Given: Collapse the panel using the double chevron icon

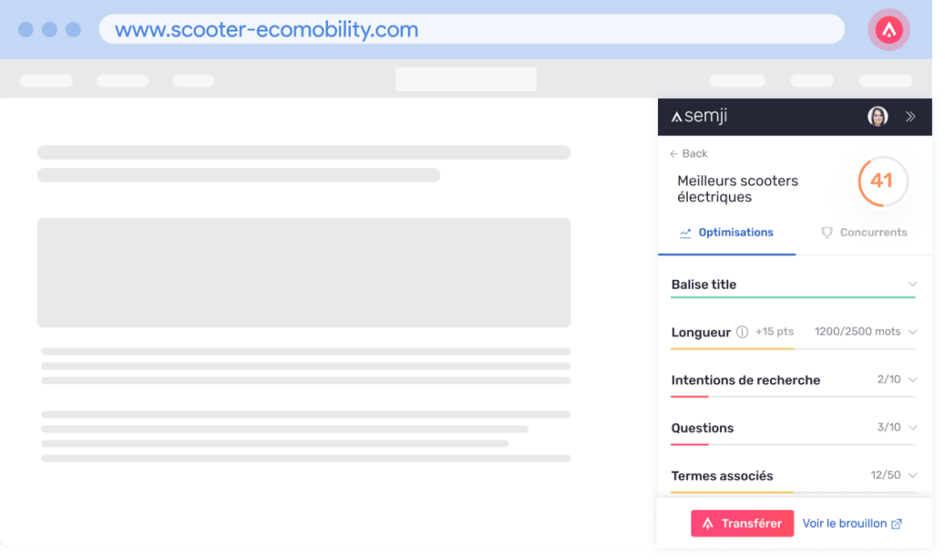Looking at the screenshot, I should coord(910,115).
